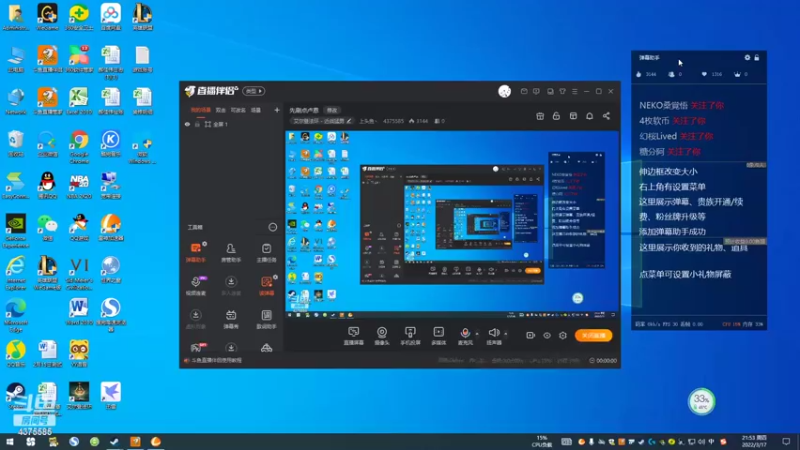800x450 pixels.
Task: Click the pencil edit icon beside stream title
Action: pos(349,121)
